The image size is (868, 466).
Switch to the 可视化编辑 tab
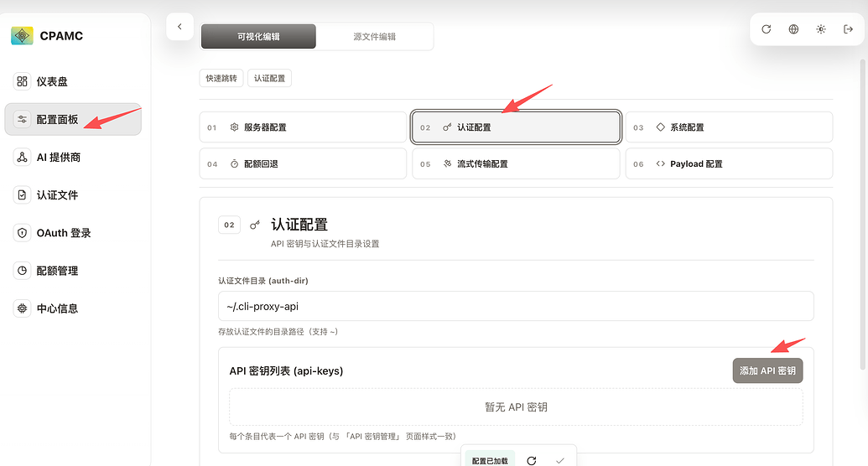click(258, 37)
